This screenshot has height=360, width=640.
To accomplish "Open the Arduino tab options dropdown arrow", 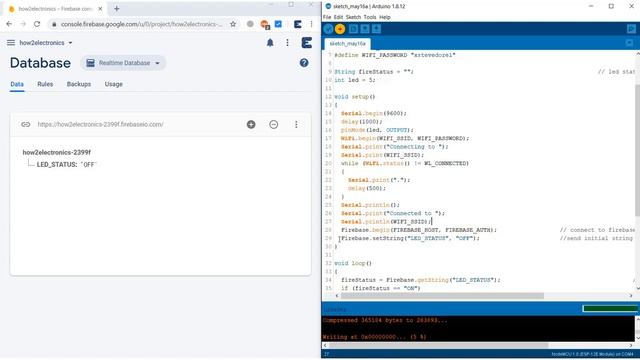I will 629,43.
